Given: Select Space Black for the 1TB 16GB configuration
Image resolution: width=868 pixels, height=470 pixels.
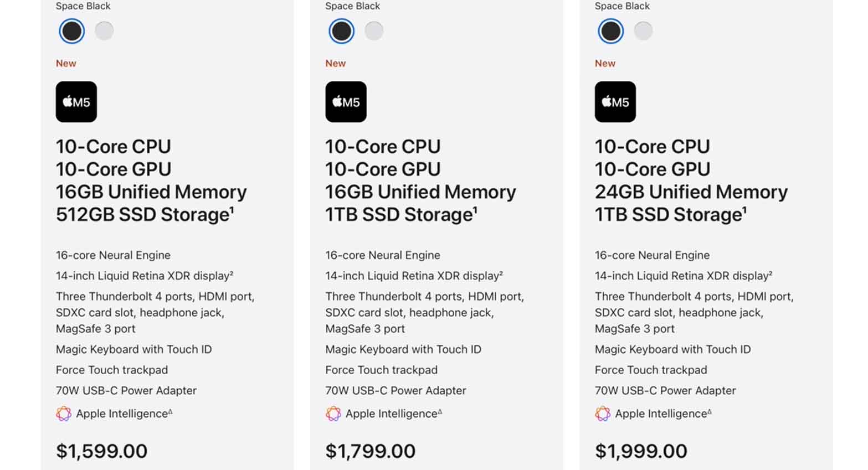Looking at the screenshot, I should point(341,31).
